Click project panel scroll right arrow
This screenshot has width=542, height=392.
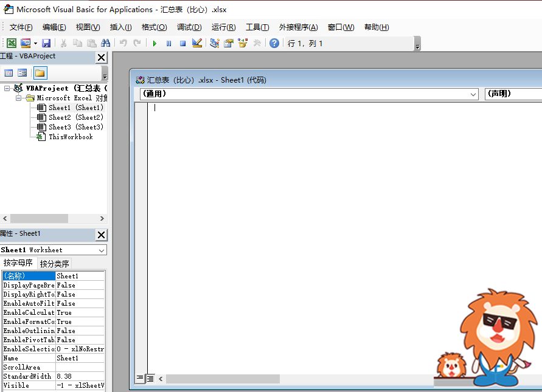(x=102, y=218)
